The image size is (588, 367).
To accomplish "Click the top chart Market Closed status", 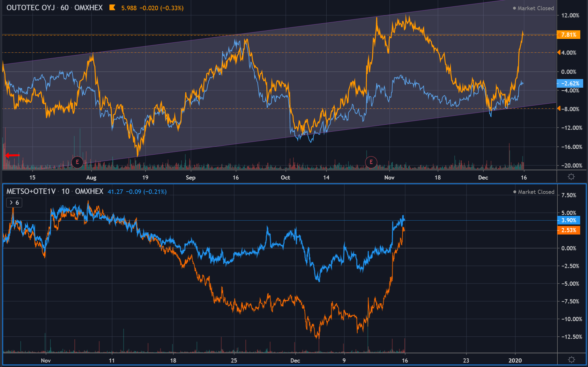I will pos(533,8).
